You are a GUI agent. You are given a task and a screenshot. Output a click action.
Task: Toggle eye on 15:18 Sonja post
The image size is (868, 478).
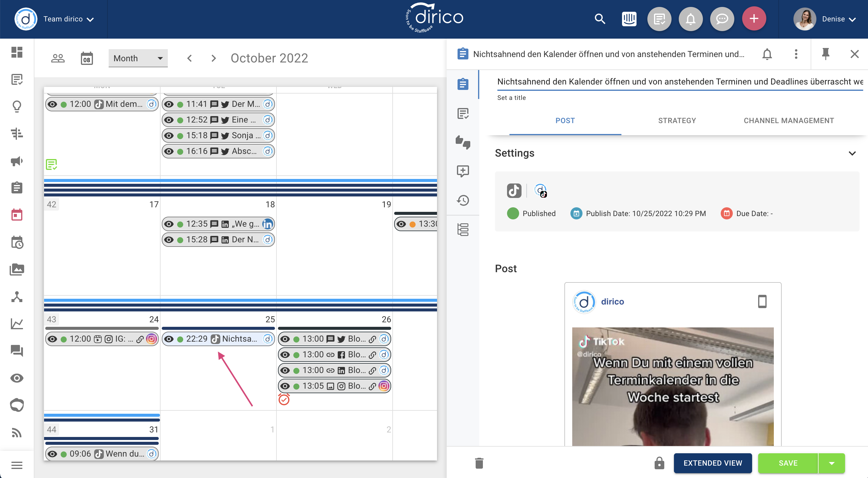pyautogui.click(x=169, y=136)
